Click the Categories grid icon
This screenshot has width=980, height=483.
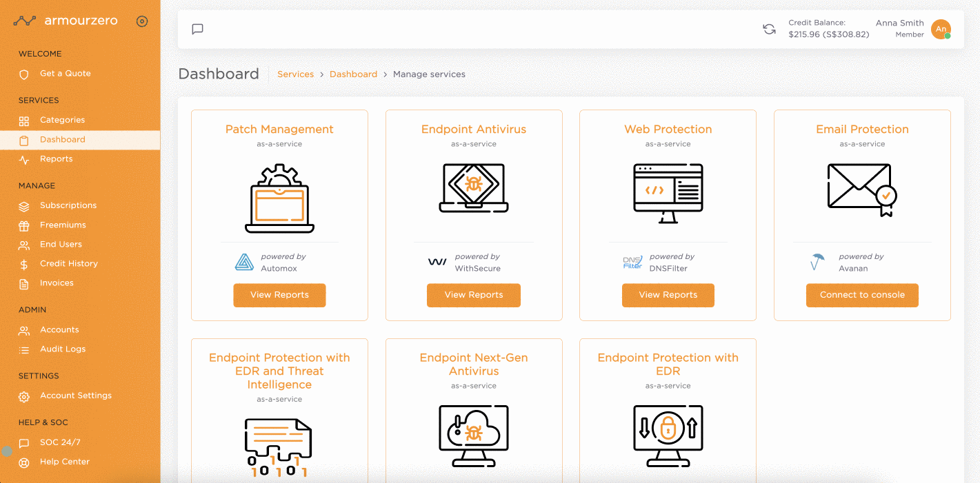[24, 121]
